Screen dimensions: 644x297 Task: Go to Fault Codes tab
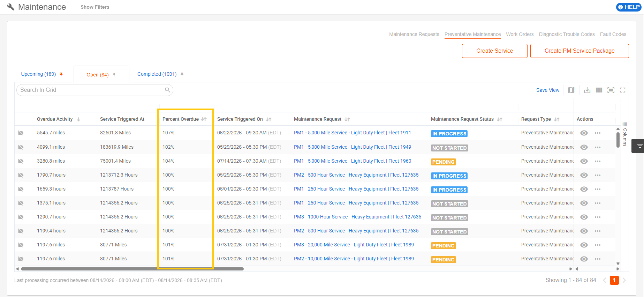tap(613, 34)
